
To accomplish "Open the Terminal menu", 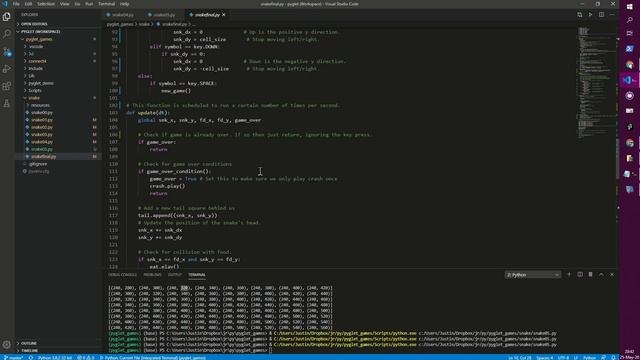I will (107, 4).
